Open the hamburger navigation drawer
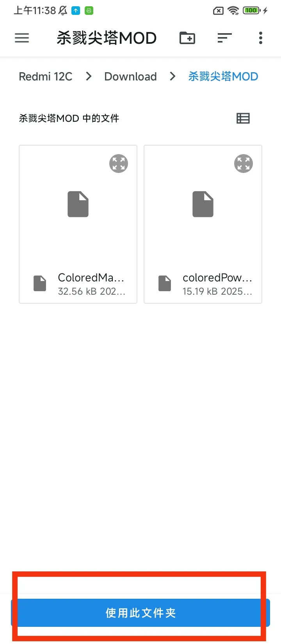This screenshot has width=281, height=644. point(22,38)
